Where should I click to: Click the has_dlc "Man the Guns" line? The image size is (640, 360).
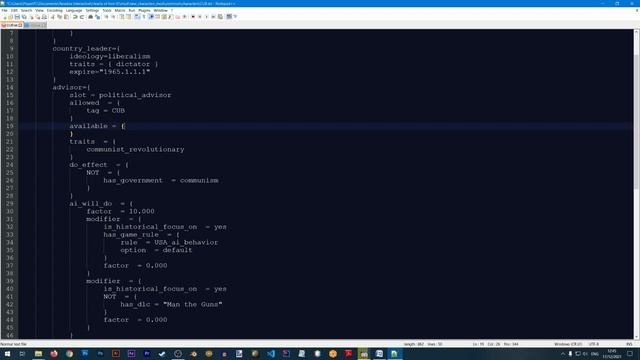click(x=171, y=304)
